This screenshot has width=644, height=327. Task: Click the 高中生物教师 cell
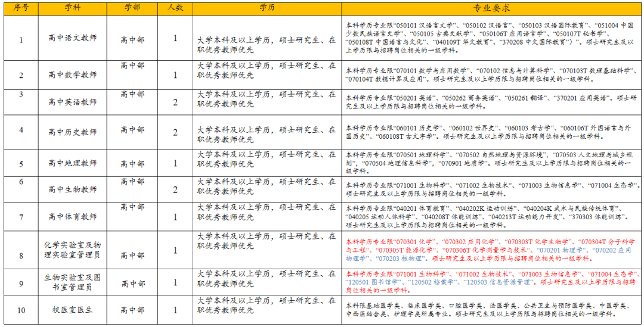pyautogui.click(x=72, y=189)
